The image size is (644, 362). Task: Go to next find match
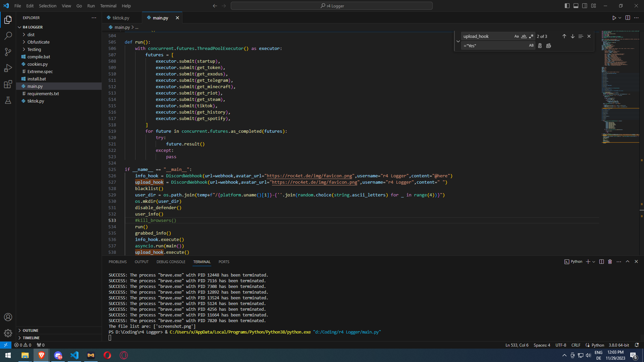573,36
